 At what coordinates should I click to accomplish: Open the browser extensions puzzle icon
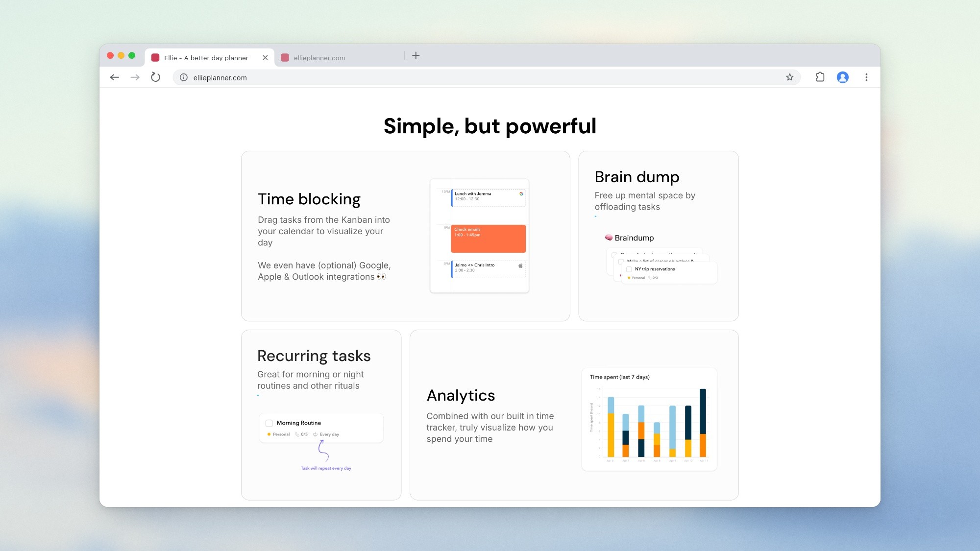pyautogui.click(x=820, y=77)
